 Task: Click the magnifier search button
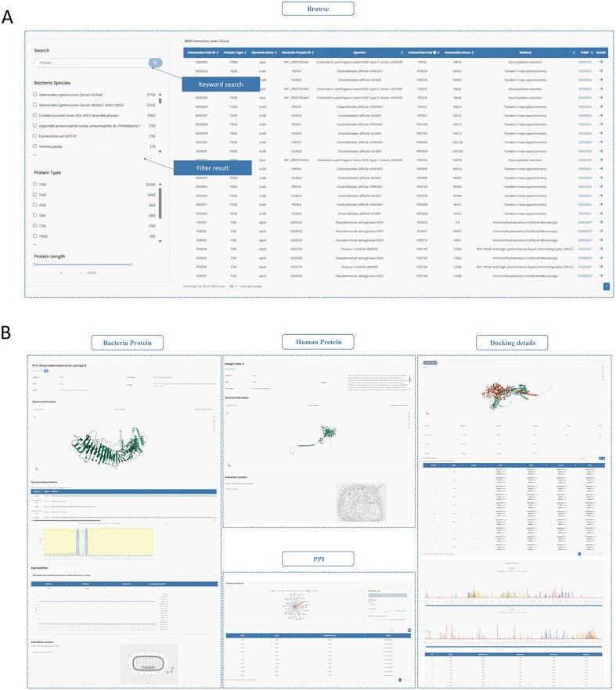coord(155,63)
